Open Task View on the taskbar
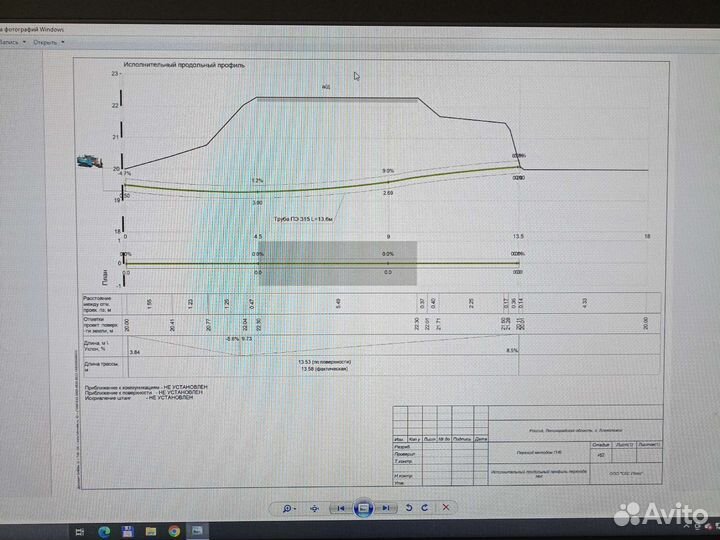The image size is (720, 540). [80, 530]
